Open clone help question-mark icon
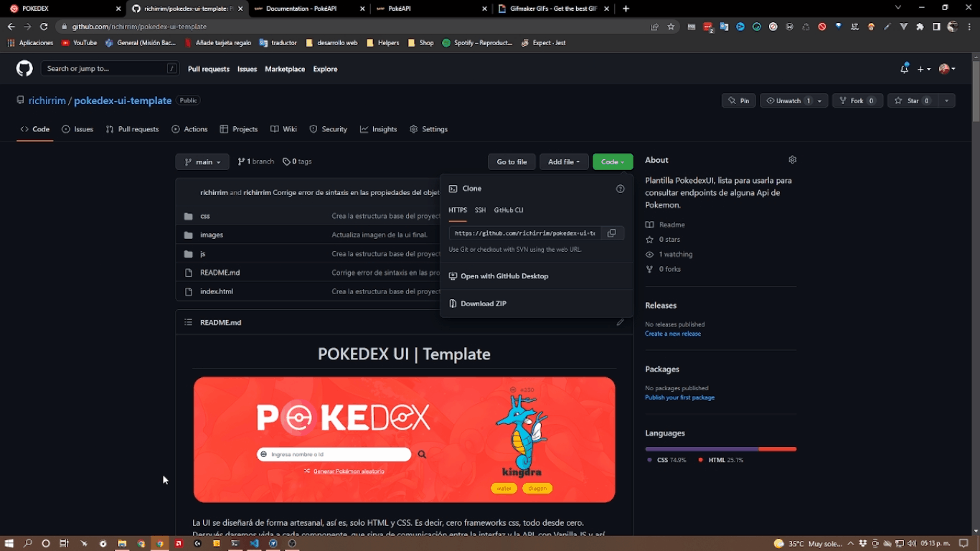Image resolution: width=980 pixels, height=551 pixels. (621, 189)
